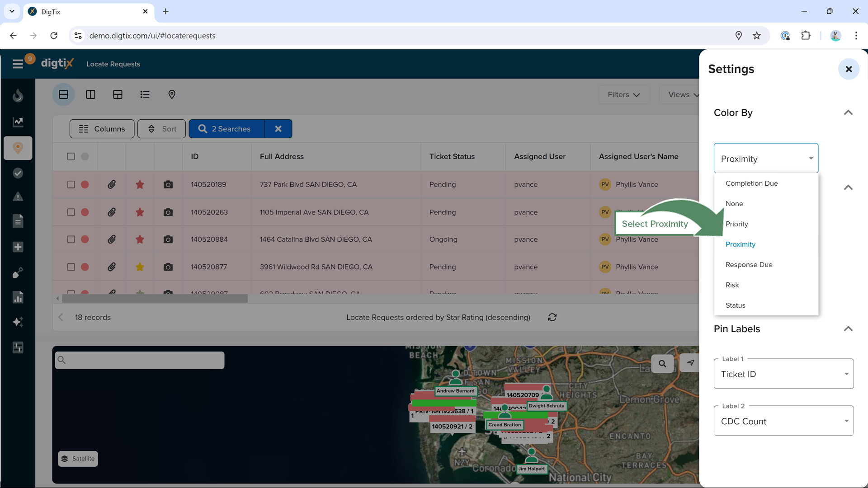Image resolution: width=868 pixels, height=488 pixels.
Task: Toggle the select-all header checkbox
Action: [71, 156]
